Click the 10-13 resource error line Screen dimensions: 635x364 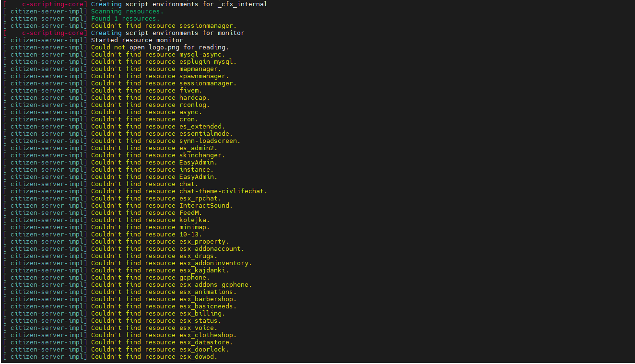click(x=146, y=235)
